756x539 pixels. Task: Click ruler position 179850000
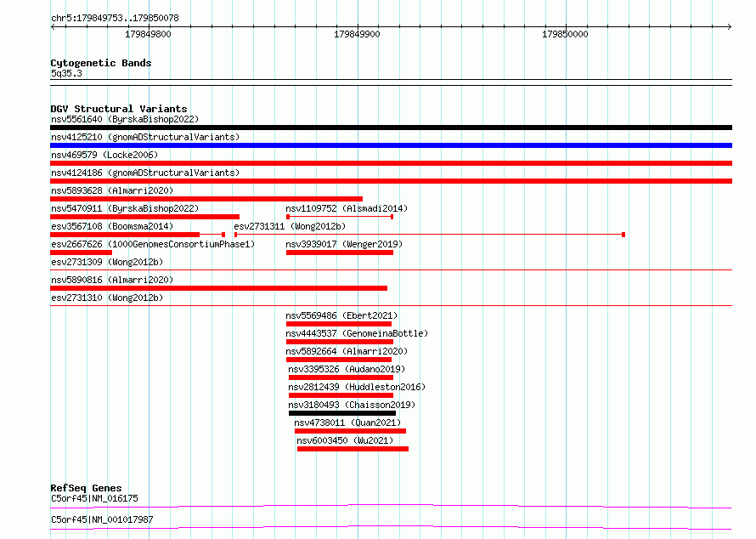point(565,34)
